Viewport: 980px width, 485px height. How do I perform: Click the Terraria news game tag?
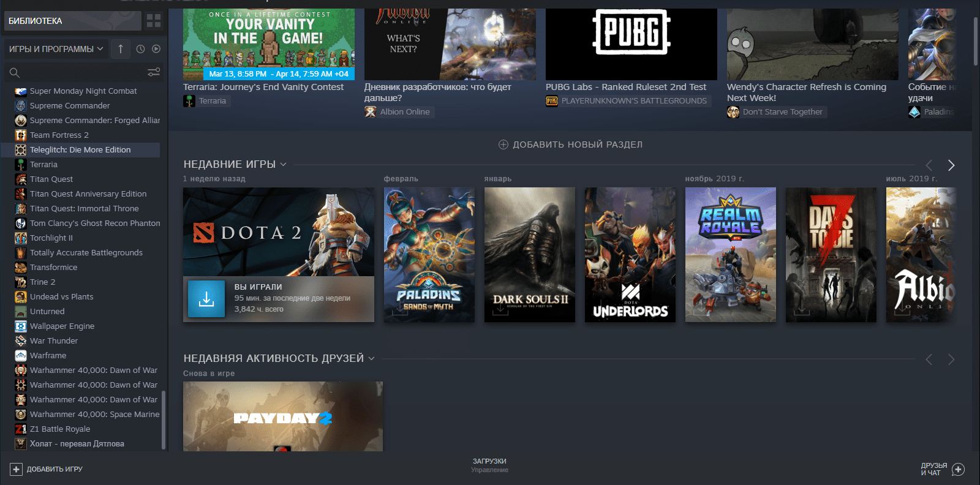coord(206,101)
